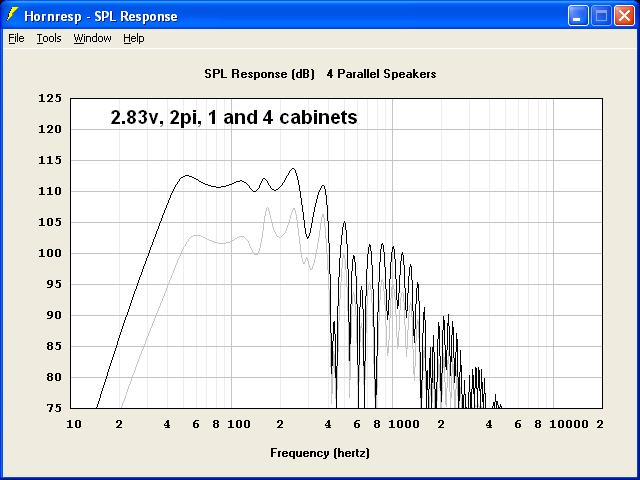Open the Help menu

coord(134,38)
